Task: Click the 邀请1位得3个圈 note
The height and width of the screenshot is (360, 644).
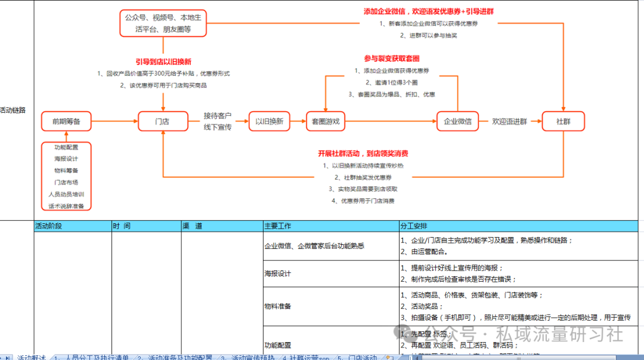Action: coord(392,83)
